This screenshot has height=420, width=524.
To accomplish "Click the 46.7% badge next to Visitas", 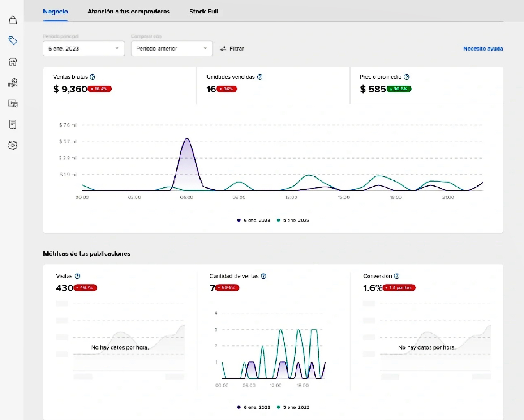I will point(86,287).
